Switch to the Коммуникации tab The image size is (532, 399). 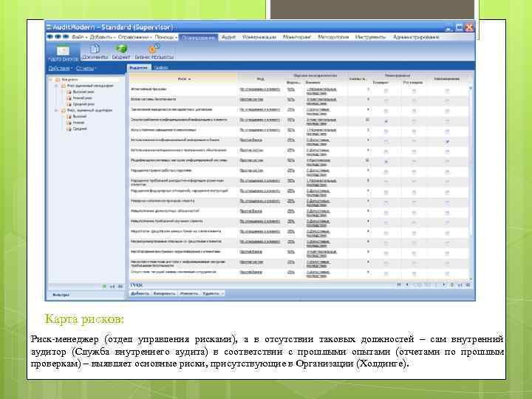259,37
